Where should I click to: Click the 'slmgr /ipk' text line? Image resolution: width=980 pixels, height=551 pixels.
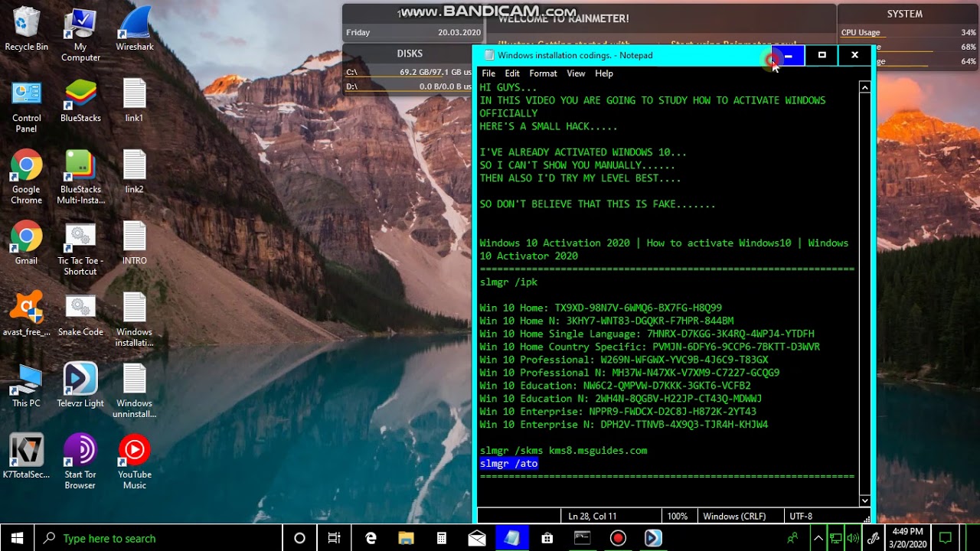click(x=509, y=282)
